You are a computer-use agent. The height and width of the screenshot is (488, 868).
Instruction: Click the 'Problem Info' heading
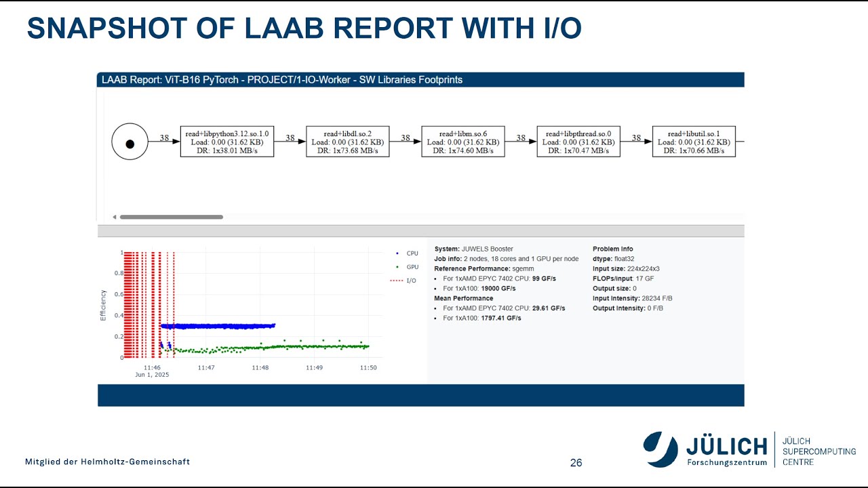613,249
